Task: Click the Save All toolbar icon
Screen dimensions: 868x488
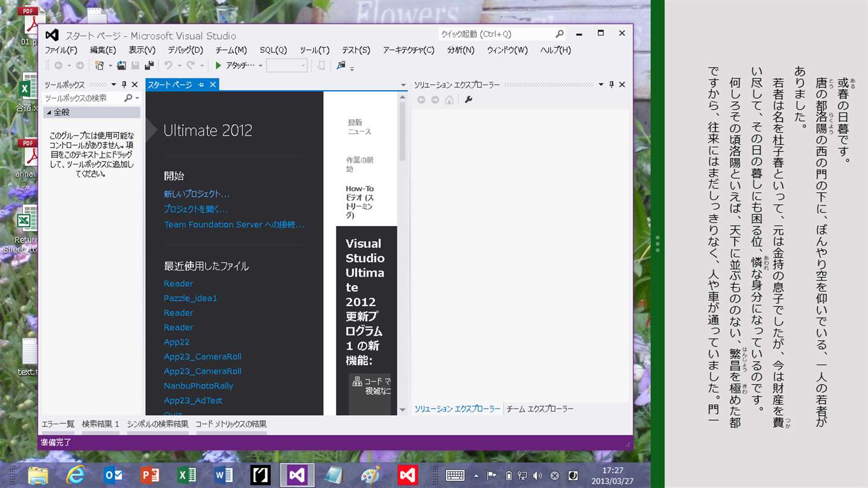Action: pyautogui.click(x=149, y=66)
